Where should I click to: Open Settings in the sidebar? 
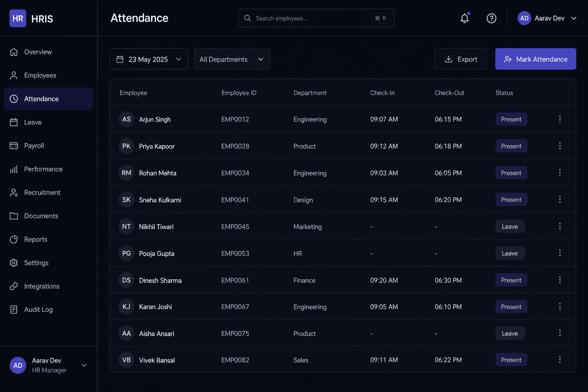coord(49,263)
